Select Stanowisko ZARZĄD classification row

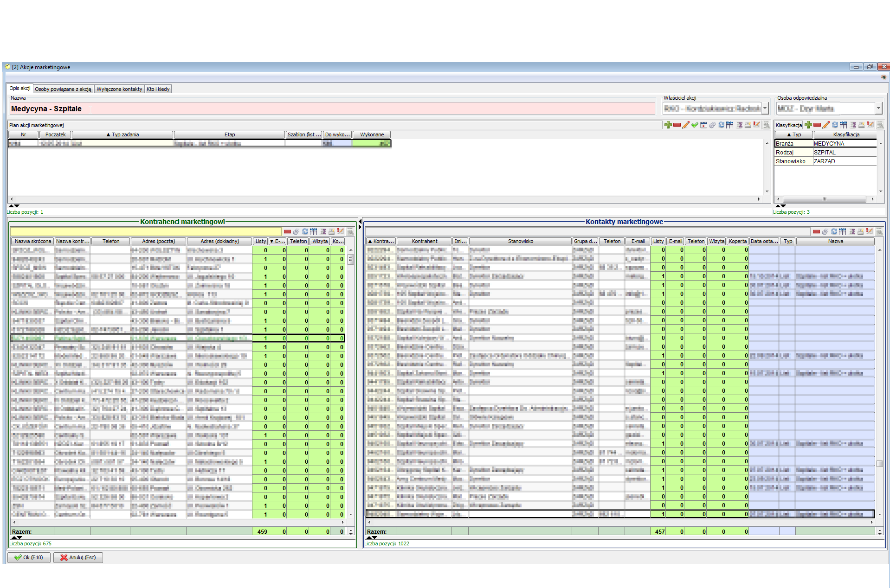point(826,161)
